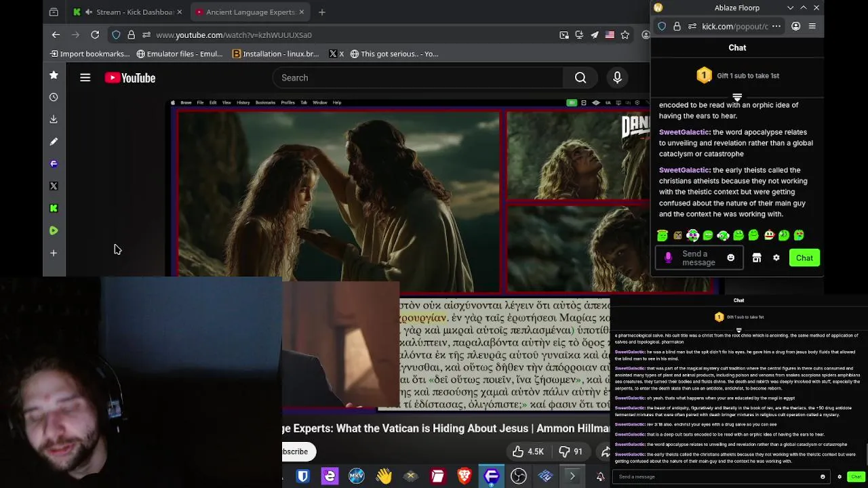Expand the taskbar arrow launcher
This screenshot has width=868, height=488.
[x=572, y=476]
